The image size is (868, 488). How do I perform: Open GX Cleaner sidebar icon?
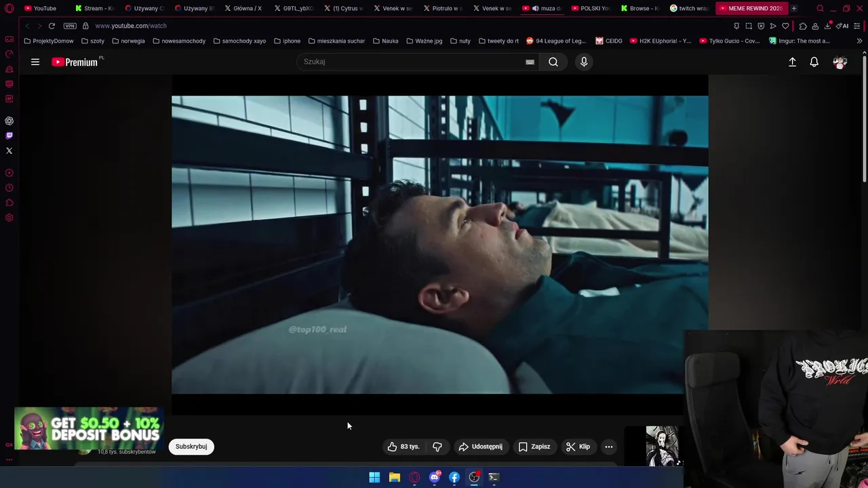(9, 69)
